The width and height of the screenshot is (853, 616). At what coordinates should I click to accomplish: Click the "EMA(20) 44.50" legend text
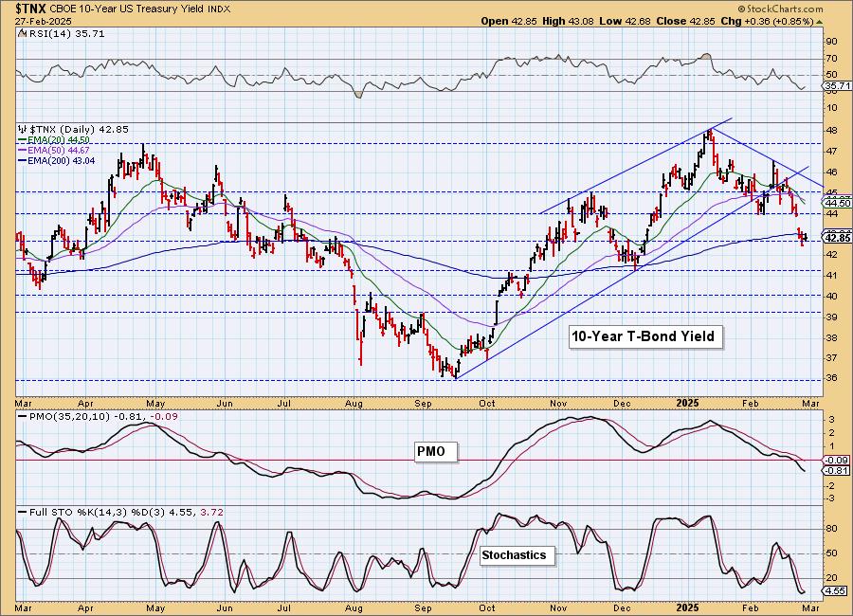(x=59, y=140)
